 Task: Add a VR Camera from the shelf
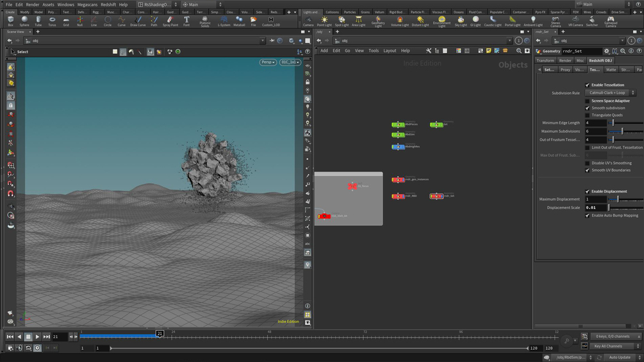pyautogui.click(x=575, y=21)
